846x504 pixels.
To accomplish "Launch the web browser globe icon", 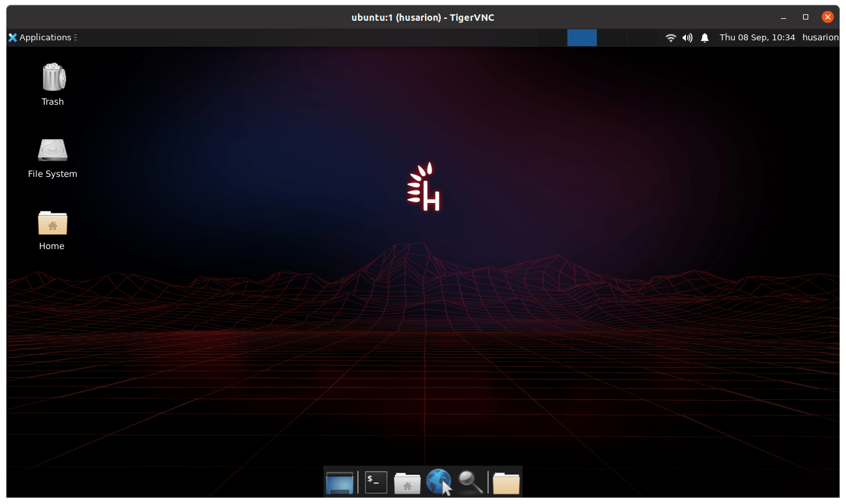I will (439, 483).
